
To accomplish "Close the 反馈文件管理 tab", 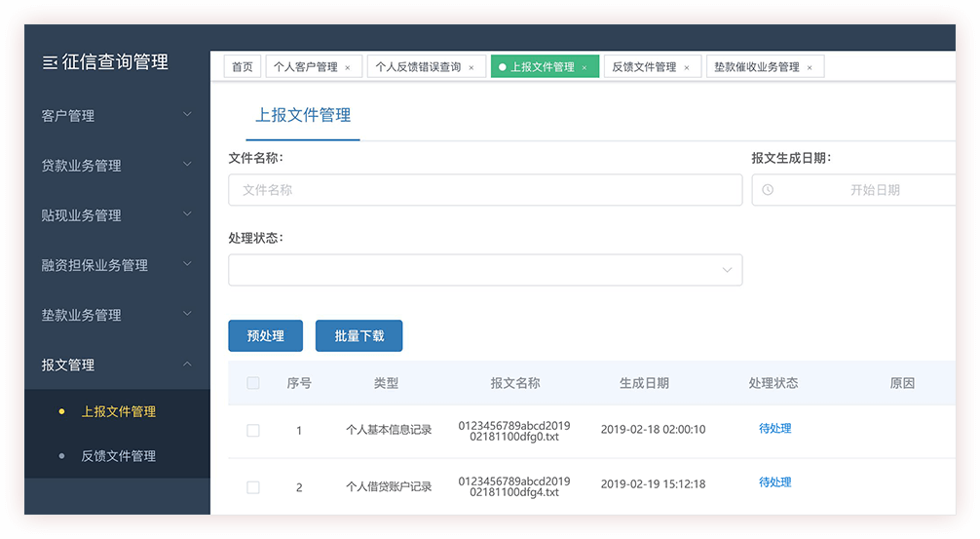I will [687, 68].
